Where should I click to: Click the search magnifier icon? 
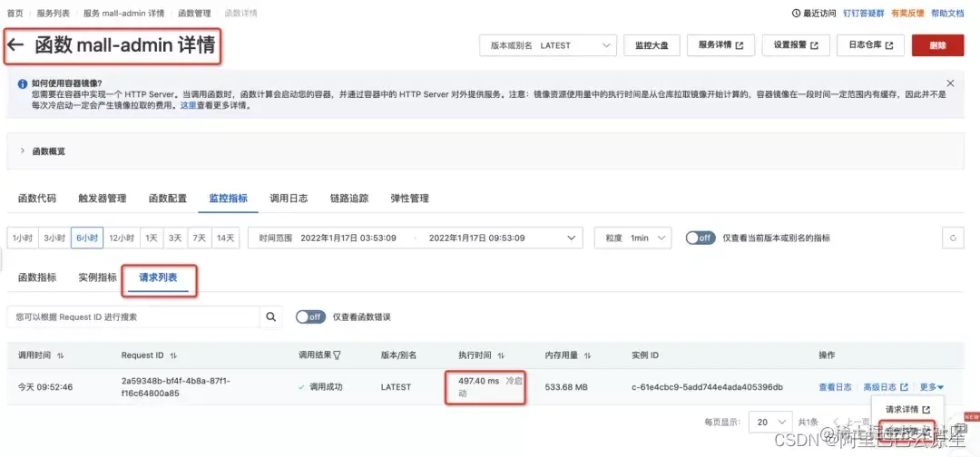tap(270, 317)
